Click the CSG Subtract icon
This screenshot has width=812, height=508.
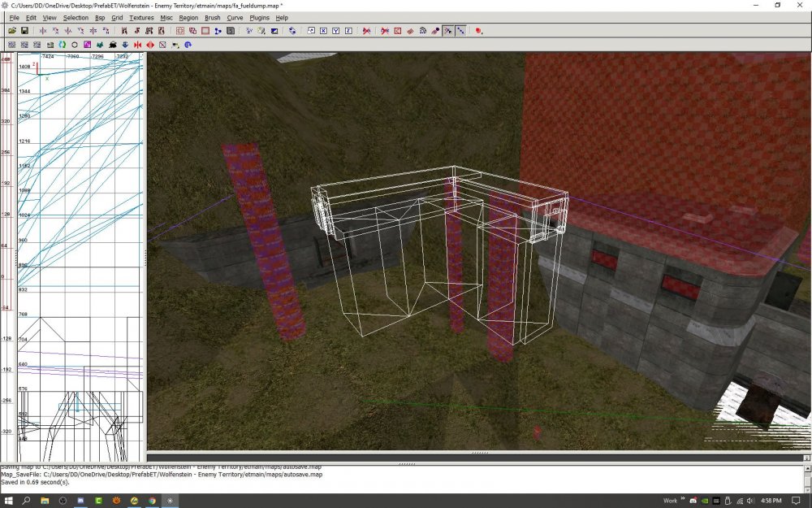tap(180, 31)
